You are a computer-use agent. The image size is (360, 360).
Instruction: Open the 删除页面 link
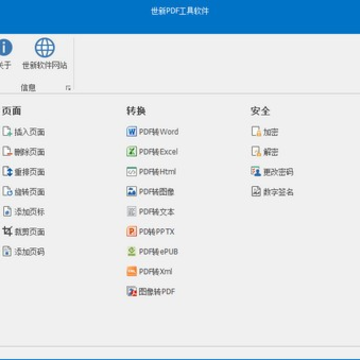point(29,152)
